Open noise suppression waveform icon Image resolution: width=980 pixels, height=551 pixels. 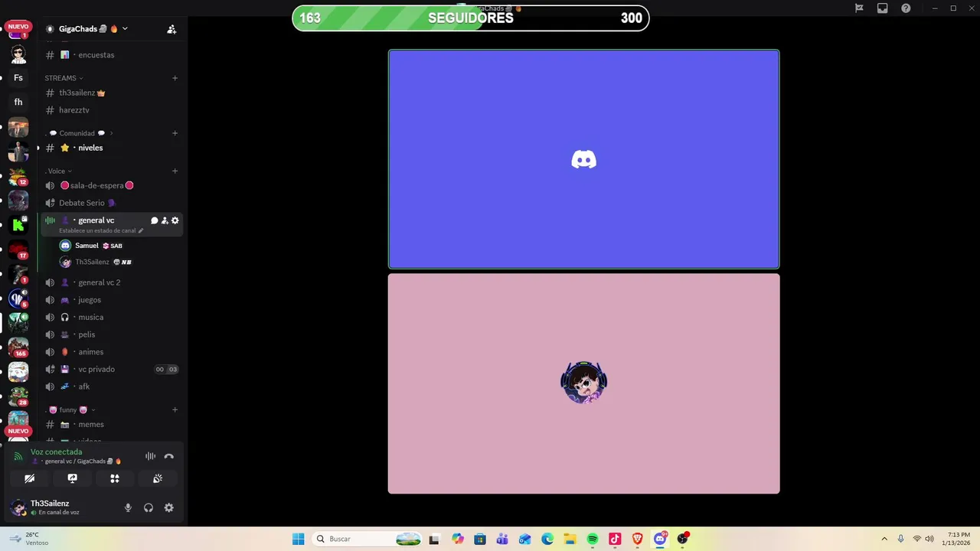pos(150,456)
